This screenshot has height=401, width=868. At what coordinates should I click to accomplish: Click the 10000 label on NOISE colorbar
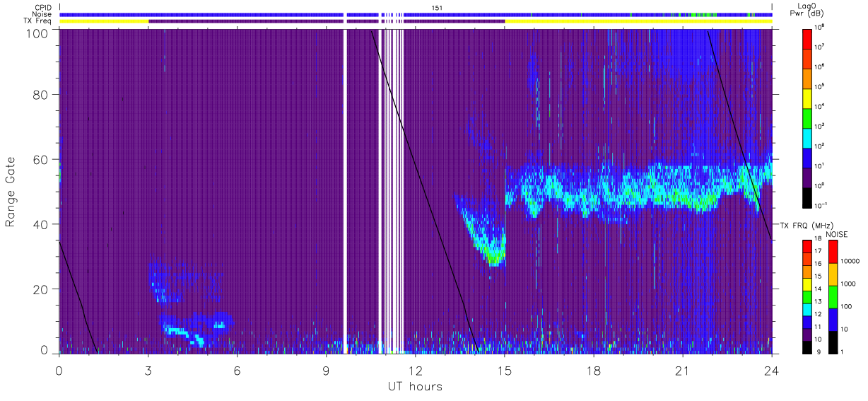(851, 262)
